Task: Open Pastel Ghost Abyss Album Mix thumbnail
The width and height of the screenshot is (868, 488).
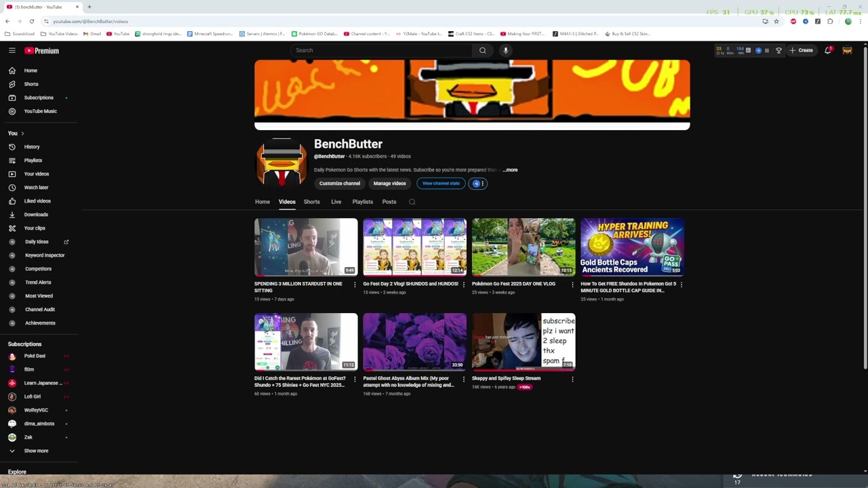Action: pyautogui.click(x=415, y=342)
